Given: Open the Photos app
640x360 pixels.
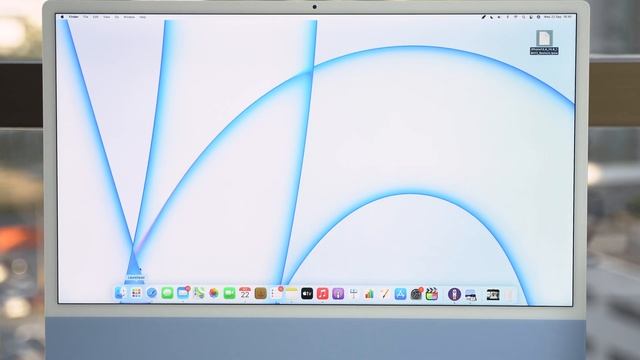Looking at the screenshot, I should pos(214,293).
